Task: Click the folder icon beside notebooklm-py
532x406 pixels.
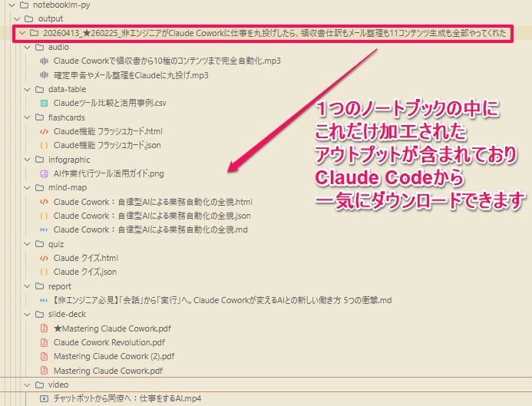Action: [x=24, y=5]
